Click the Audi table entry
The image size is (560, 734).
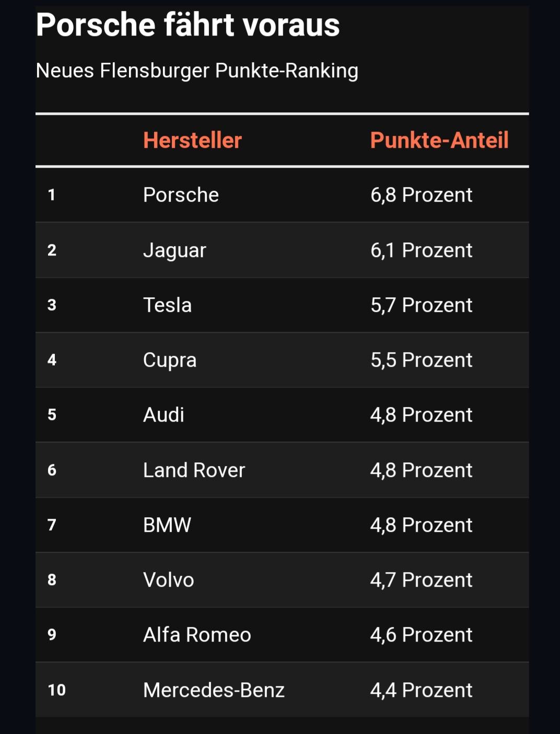coord(164,415)
